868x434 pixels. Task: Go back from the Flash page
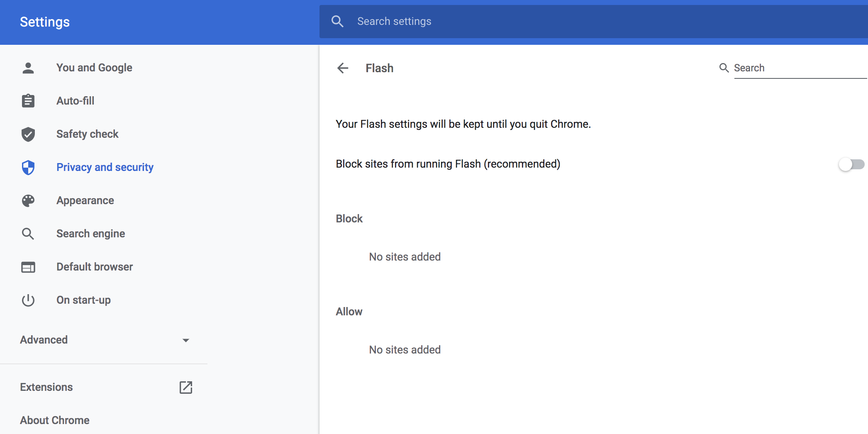click(343, 68)
